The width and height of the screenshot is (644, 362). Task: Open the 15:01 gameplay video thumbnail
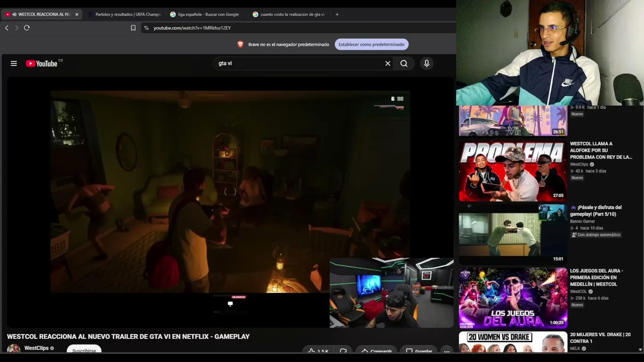click(513, 234)
